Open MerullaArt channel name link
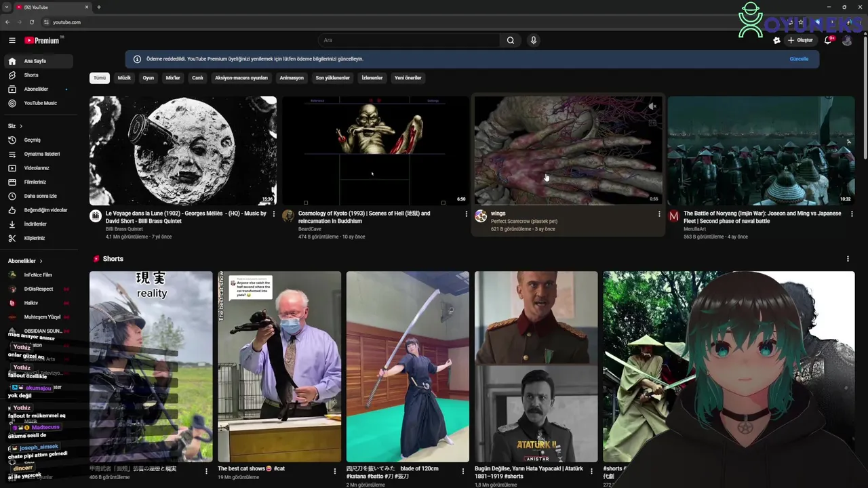Screen dimensions: 868x488 pos(694,229)
